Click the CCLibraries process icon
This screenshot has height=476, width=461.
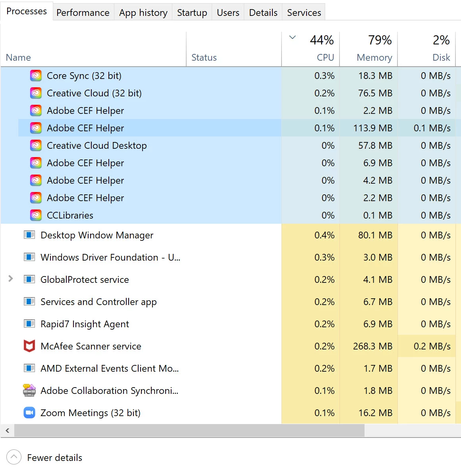click(x=36, y=215)
